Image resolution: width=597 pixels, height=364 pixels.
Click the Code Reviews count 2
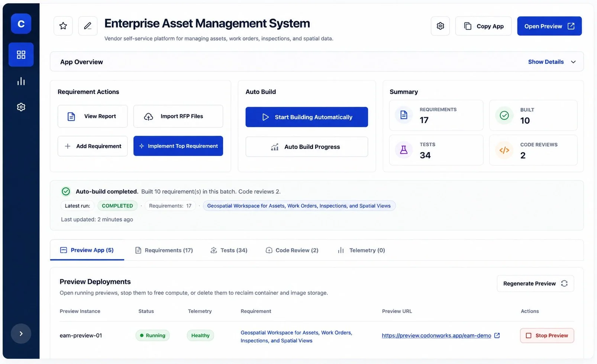tap(523, 155)
